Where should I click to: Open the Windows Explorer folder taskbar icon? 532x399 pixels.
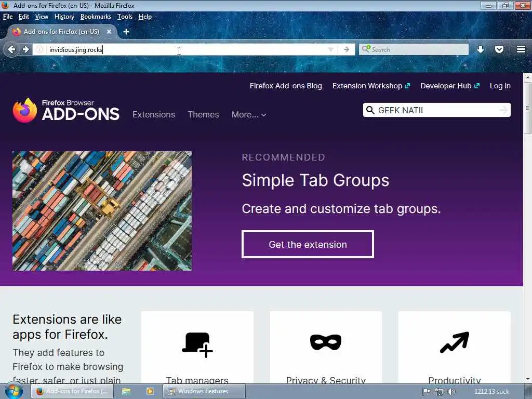126,391
